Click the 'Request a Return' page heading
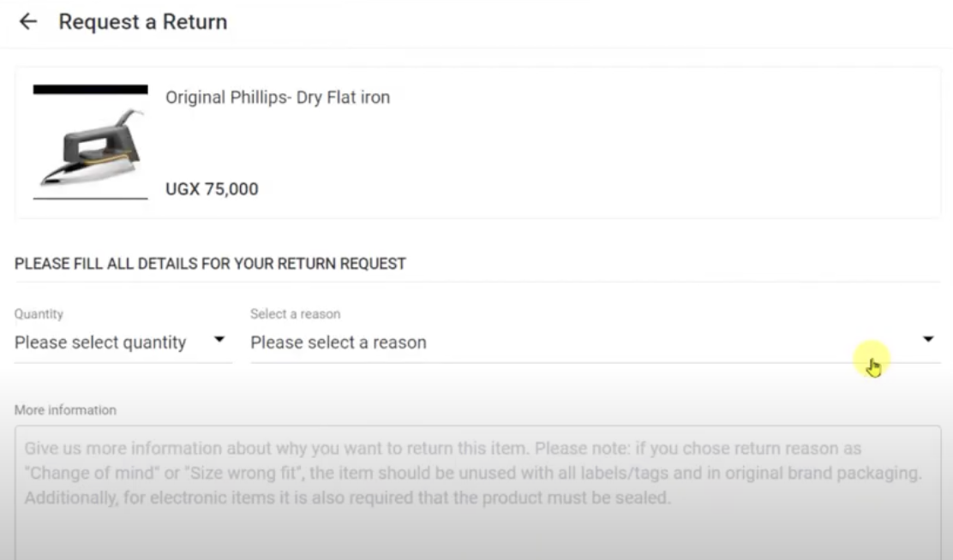 coord(142,21)
